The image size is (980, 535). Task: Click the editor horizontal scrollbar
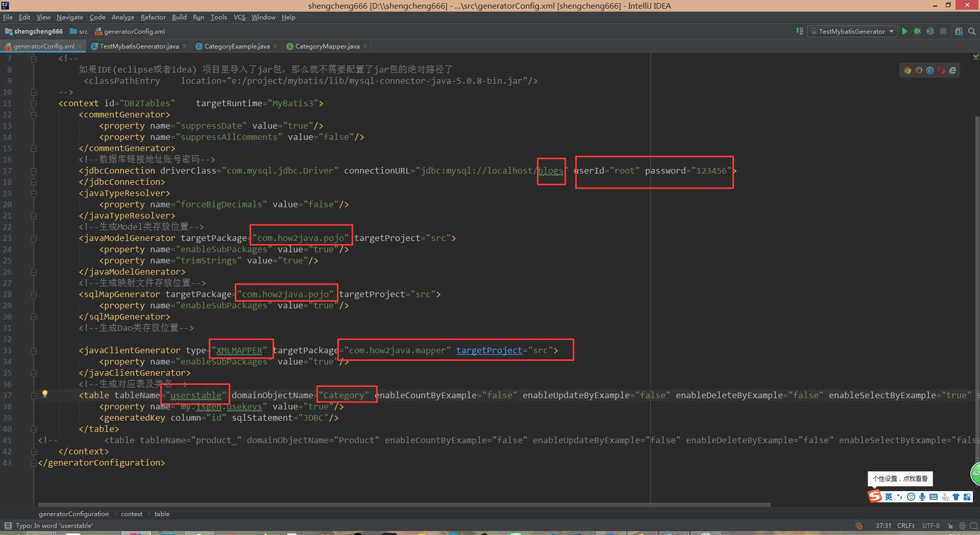[404, 505]
